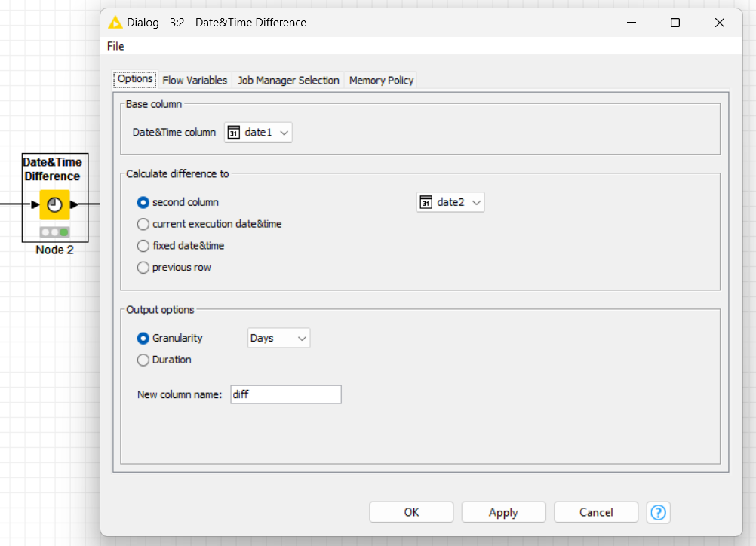Select the 'fixed date&time' radio option
Viewport: 756px width, 546px height.
click(143, 246)
